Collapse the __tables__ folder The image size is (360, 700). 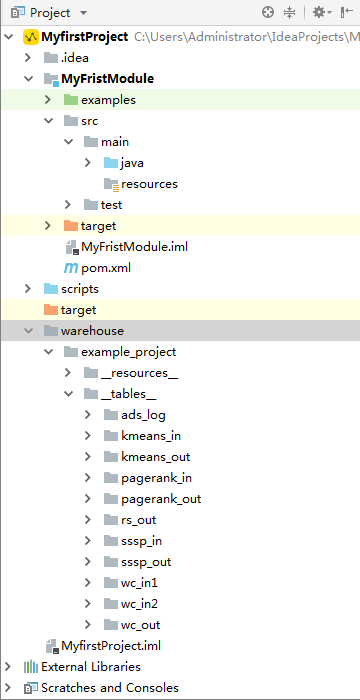[x=68, y=394]
